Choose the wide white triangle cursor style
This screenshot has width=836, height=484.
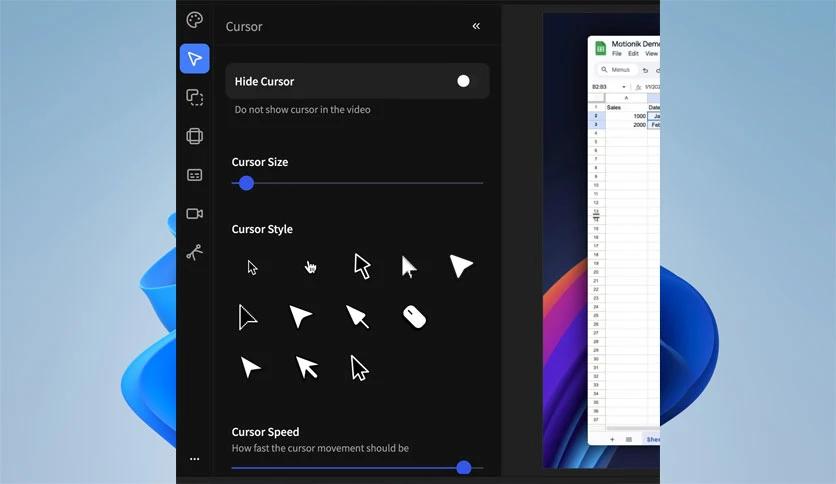click(461, 265)
